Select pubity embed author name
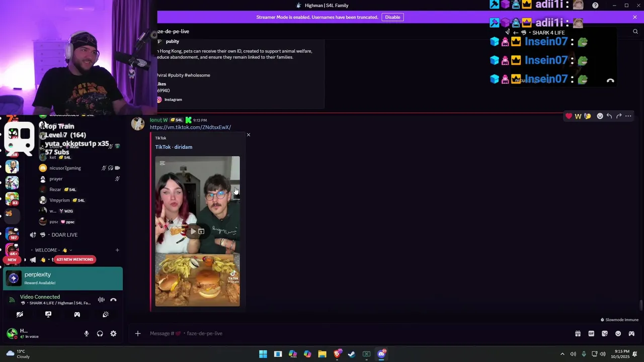 [172, 42]
